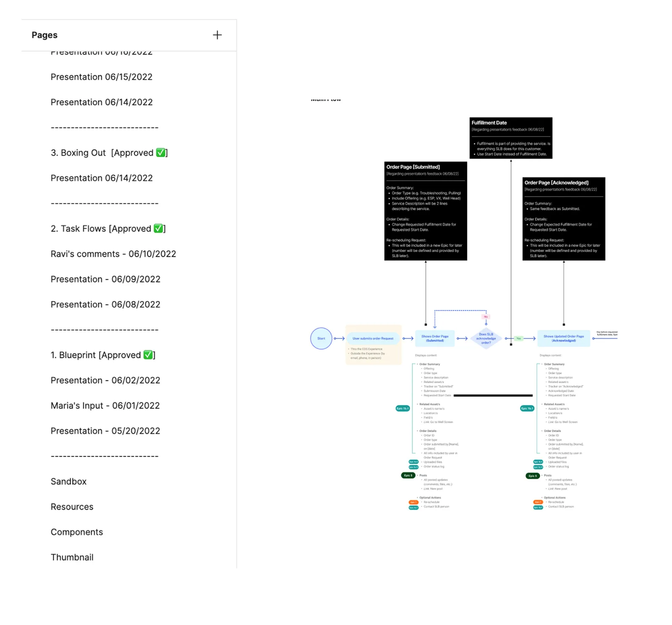This screenshot has height=625, width=672.
Task: Select the Order Page [Submitted] black note
Action: click(x=425, y=211)
